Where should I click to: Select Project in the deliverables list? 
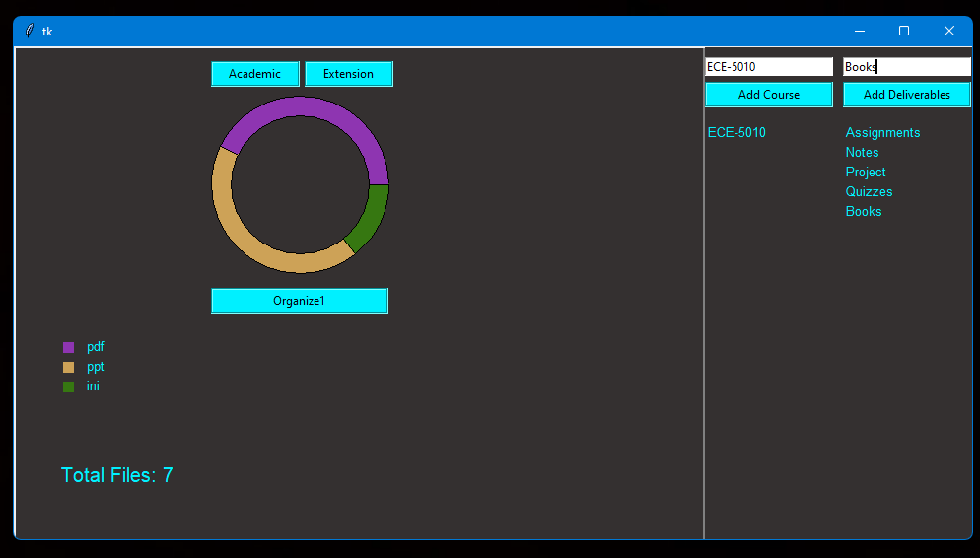[x=866, y=173]
